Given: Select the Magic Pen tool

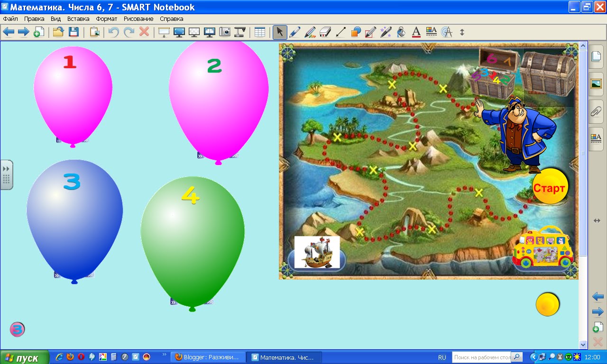Looking at the screenshot, I should click(x=386, y=32).
